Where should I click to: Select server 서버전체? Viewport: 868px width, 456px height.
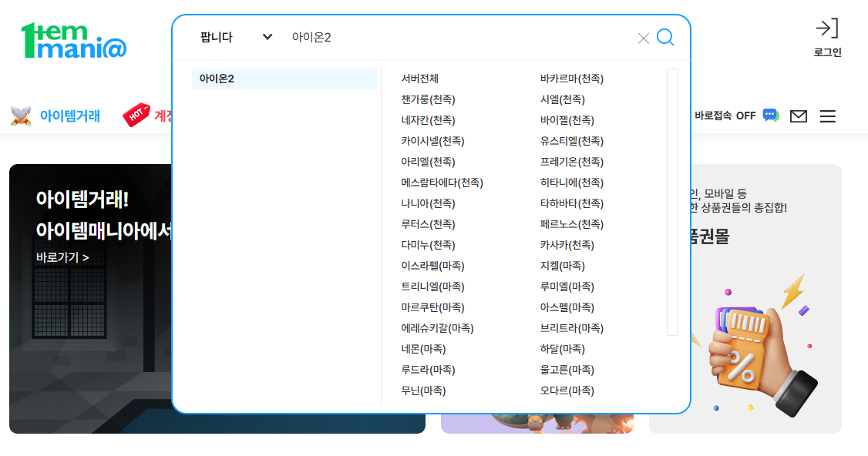pos(419,79)
